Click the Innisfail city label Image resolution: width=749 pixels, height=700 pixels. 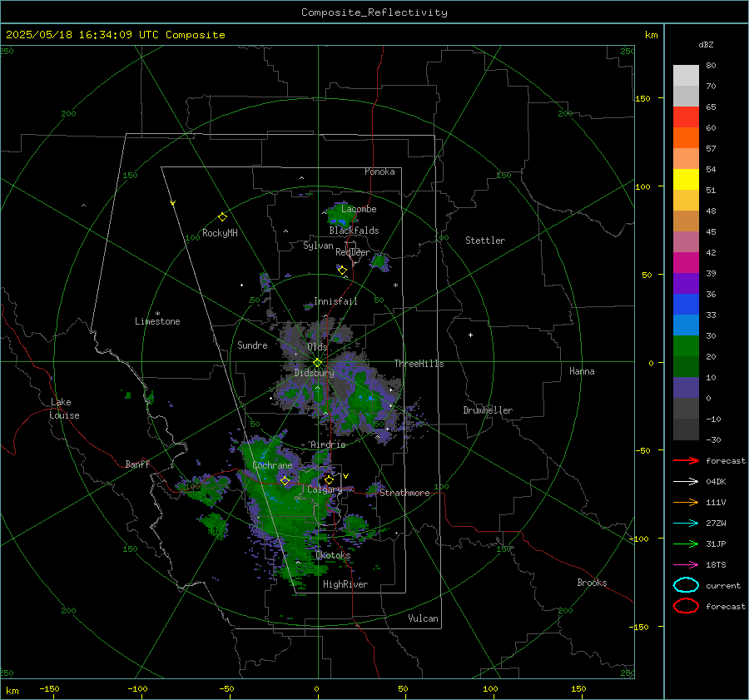pos(335,301)
